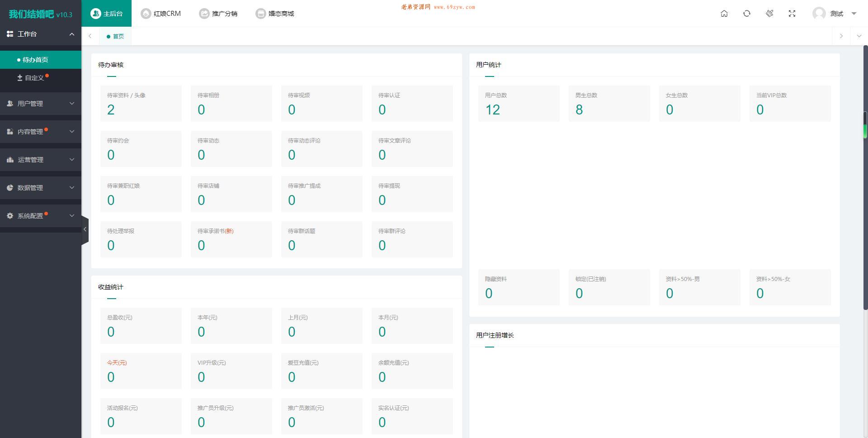The width and height of the screenshot is (868, 438).
Task: Click the 实名认证(元) card
Action: [x=412, y=416]
